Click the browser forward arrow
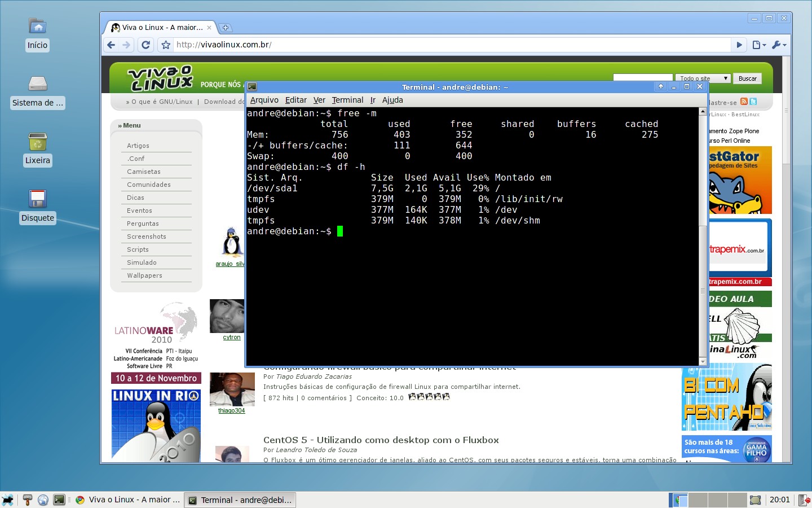Screen dimensions: 812x508 (126, 45)
